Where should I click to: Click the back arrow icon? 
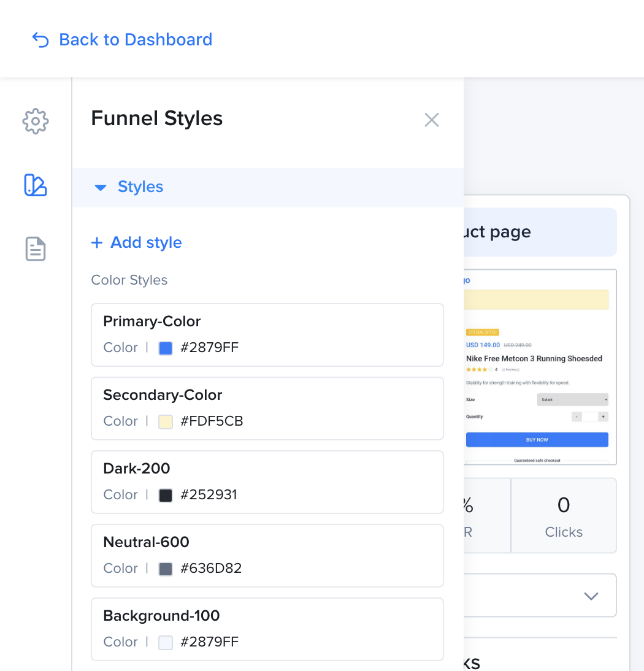coord(40,40)
